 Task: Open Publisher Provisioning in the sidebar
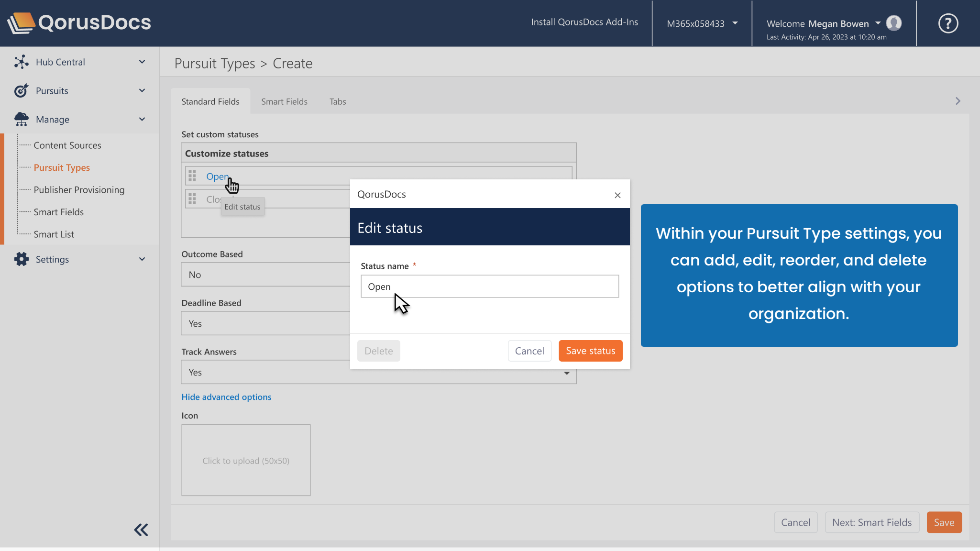79,189
